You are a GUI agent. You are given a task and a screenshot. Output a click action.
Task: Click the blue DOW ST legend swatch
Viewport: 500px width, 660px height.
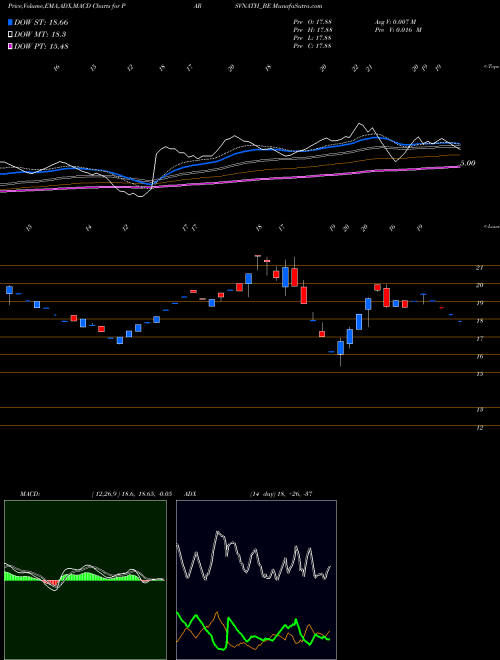[10, 22]
